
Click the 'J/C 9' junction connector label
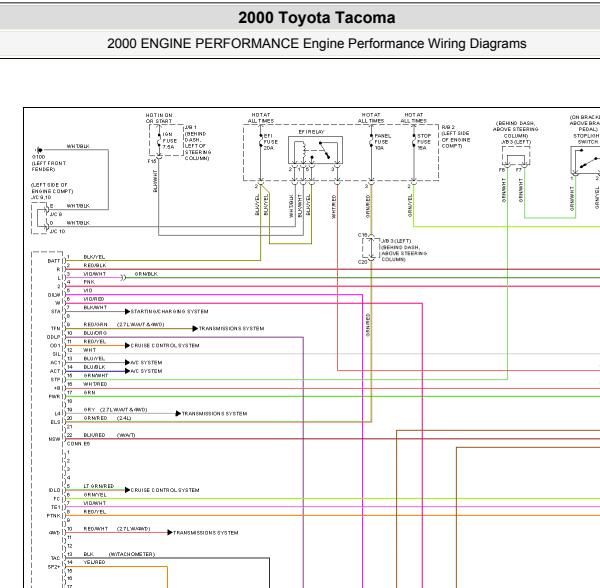tap(56, 214)
